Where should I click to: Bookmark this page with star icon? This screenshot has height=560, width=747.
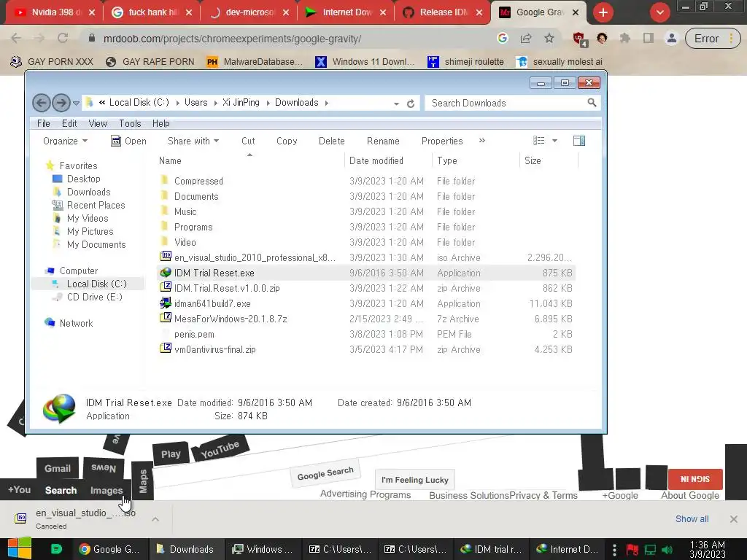pyautogui.click(x=549, y=38)
